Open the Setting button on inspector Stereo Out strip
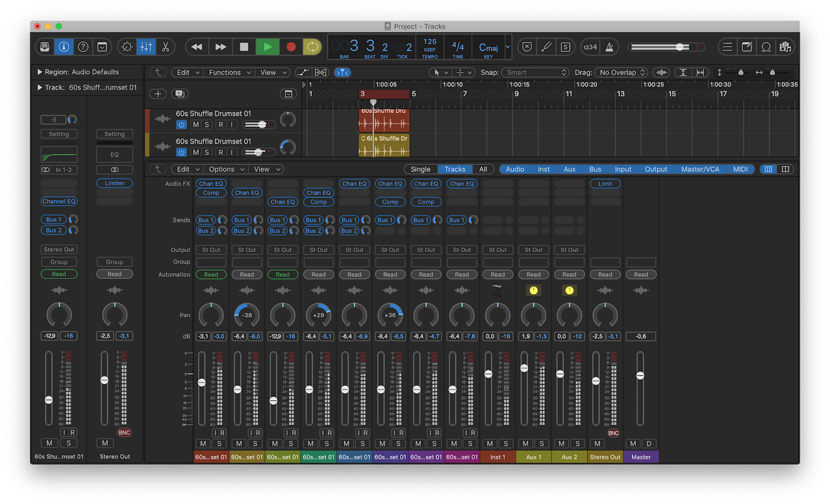This screenshot has width=830, height=504. click(114, 134)
